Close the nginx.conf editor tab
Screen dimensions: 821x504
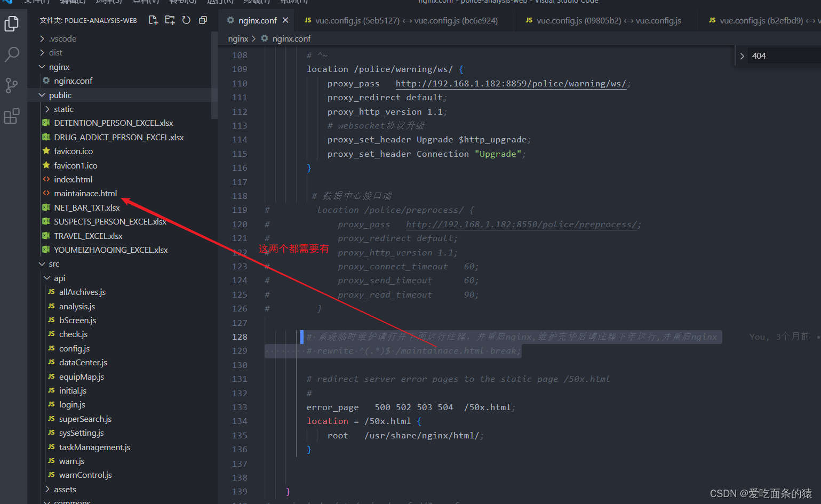click(285, 20)
